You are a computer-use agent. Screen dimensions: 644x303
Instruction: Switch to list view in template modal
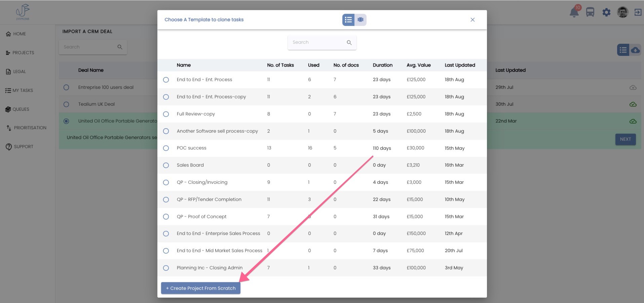pos(348,20)
